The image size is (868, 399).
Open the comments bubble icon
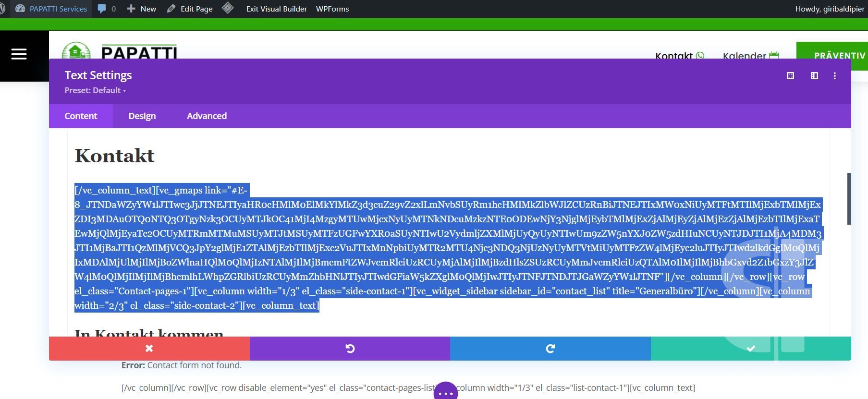(x=102, y=9)
